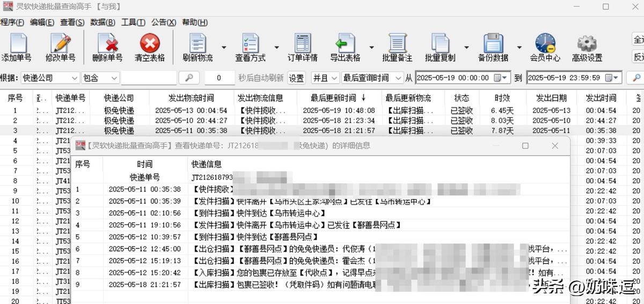Click 2025-05-19 10:48:08 update time cell
This screenshot has width=644, height=304.
pyautogui.click(x=339, y=110)
